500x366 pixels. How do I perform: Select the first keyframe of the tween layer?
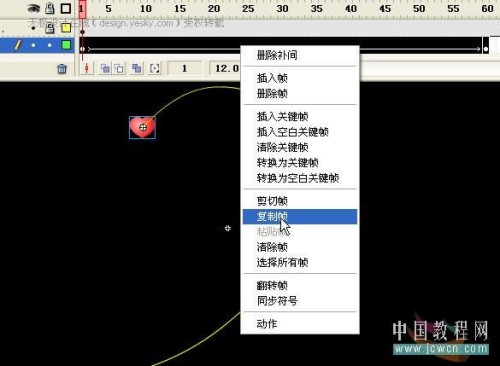(x=82, y=49)
